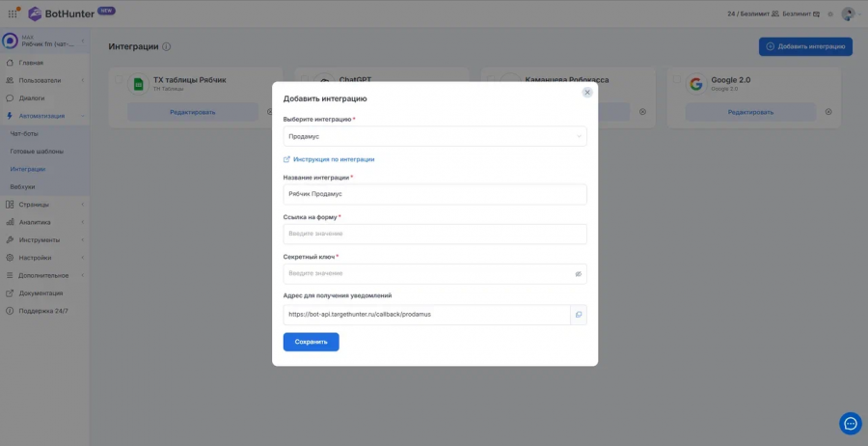Click the Google Sheets icon on ТХ таблицы card
This screenshot has width=868, height=446.
click(x=138, y=84)
